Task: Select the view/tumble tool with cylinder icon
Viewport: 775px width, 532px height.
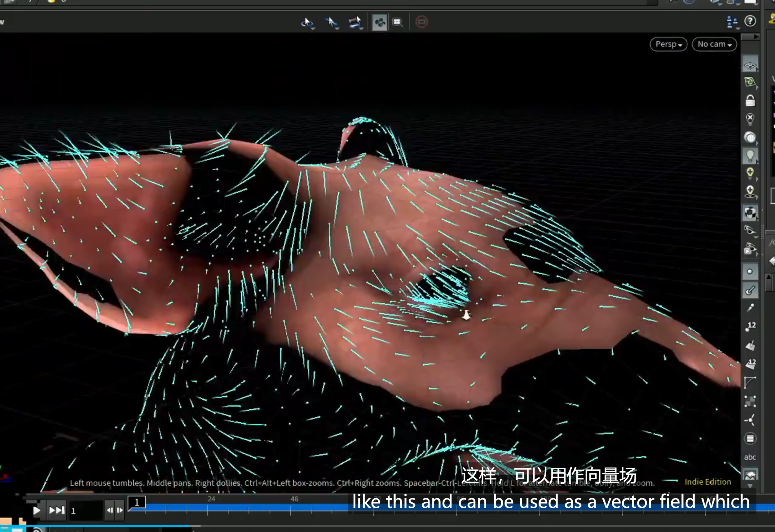Action: 355,22
